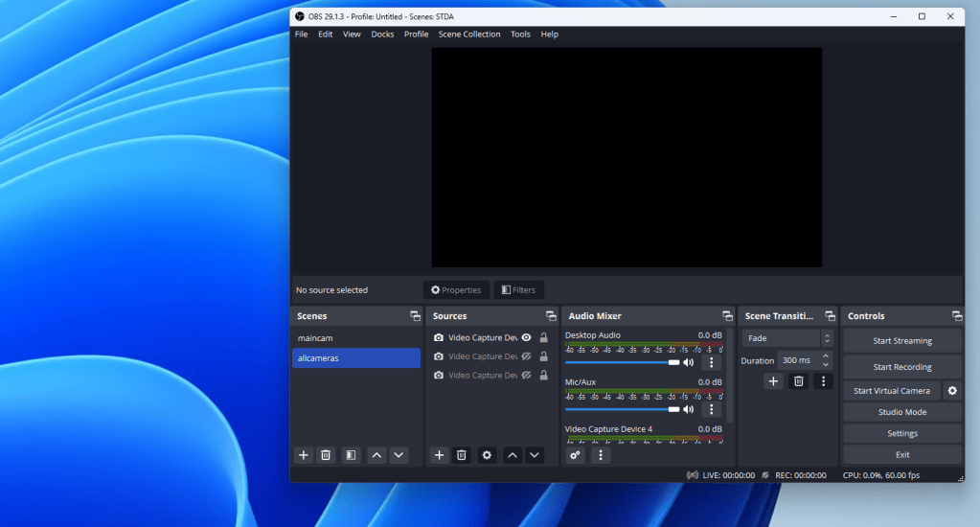
Task: Open Audio Mixer menu dots beside gears icon
Action: click(601, 455)
